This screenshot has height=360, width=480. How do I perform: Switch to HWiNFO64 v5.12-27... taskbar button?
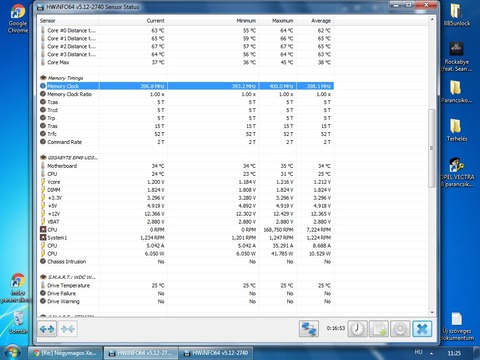click(141, 353)
